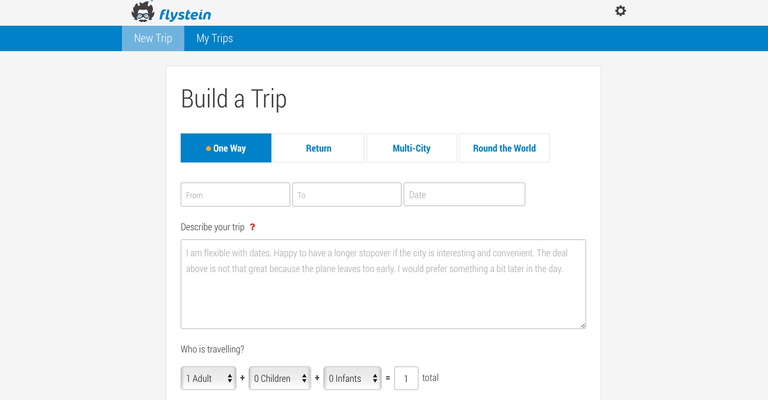
Task: Click the total travellers count box
Action: pyautogui.click(x=406, y=378)
